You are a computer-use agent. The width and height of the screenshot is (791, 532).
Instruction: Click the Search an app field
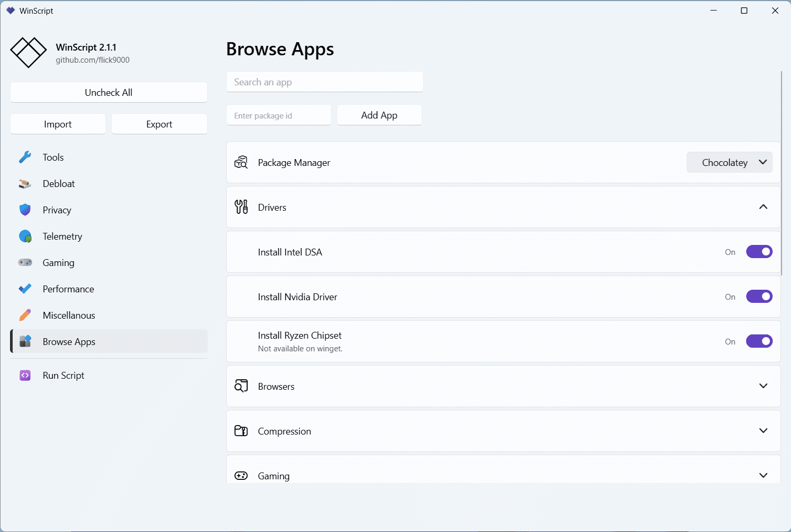coord(325,82)
